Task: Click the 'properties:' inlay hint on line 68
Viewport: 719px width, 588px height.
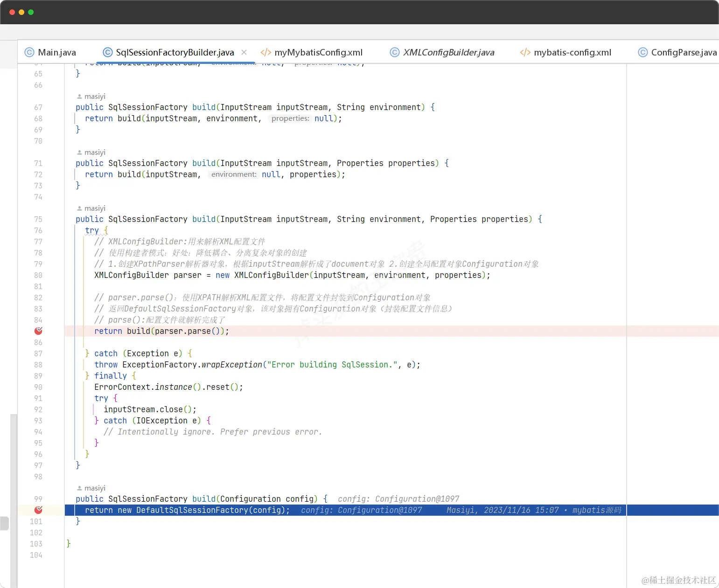Action: coord(290,118)
